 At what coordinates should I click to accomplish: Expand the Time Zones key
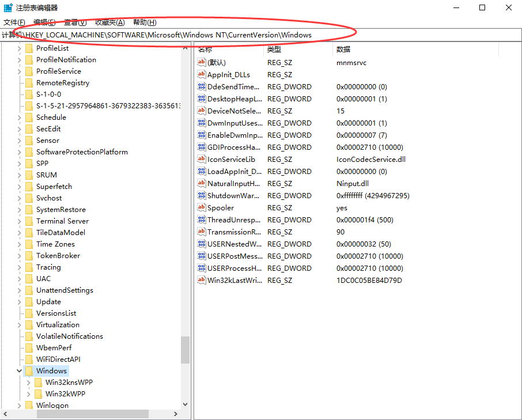(20, 244)
